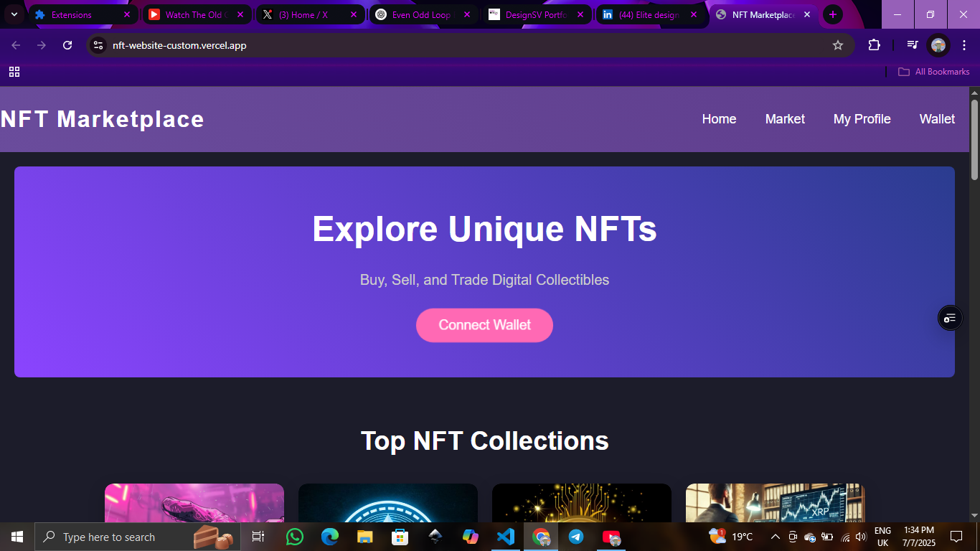Open the Market page link

785,119
